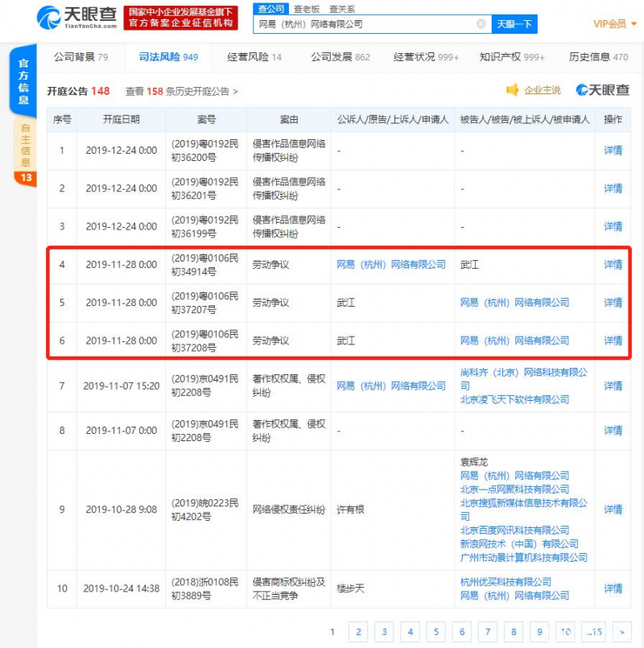View 158 historical court announcements link
Screen dimensions: 644x648
click(181, 91)
